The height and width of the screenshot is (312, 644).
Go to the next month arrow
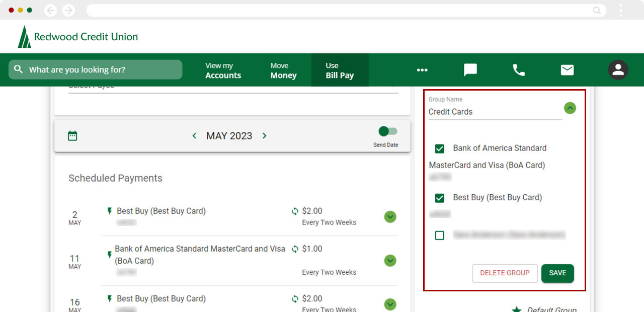coord(265,136)
